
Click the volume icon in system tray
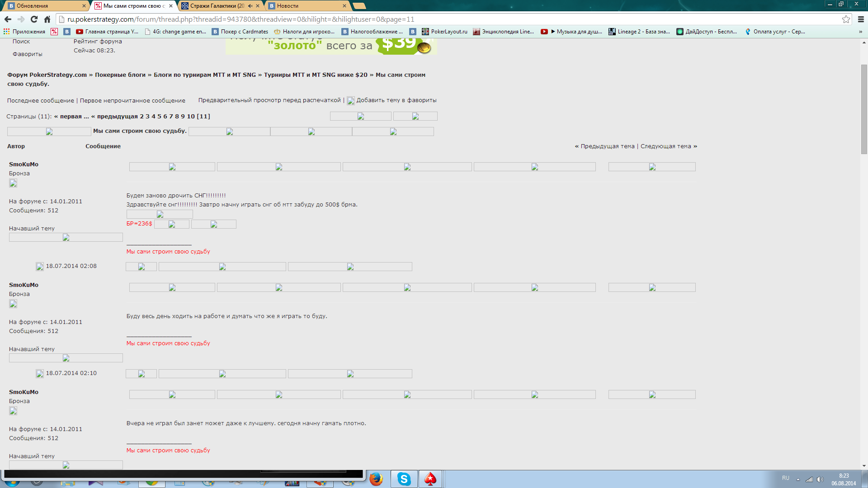tap(820, 479)
